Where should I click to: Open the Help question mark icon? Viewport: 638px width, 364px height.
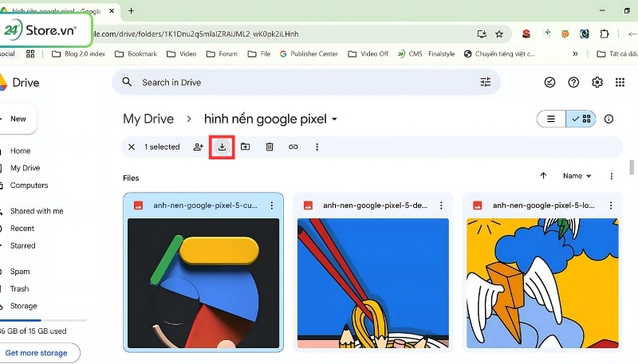pos(573,83)
